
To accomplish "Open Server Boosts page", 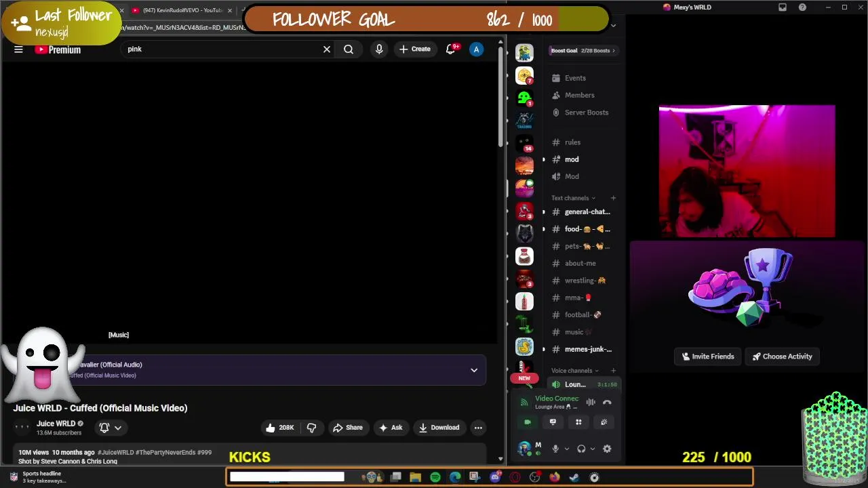I will click(586, 113).
